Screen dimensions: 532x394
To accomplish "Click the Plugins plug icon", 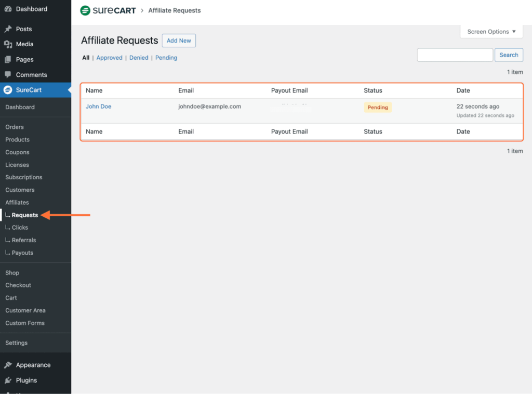I will pyautogui.click(x=8, y=380).
